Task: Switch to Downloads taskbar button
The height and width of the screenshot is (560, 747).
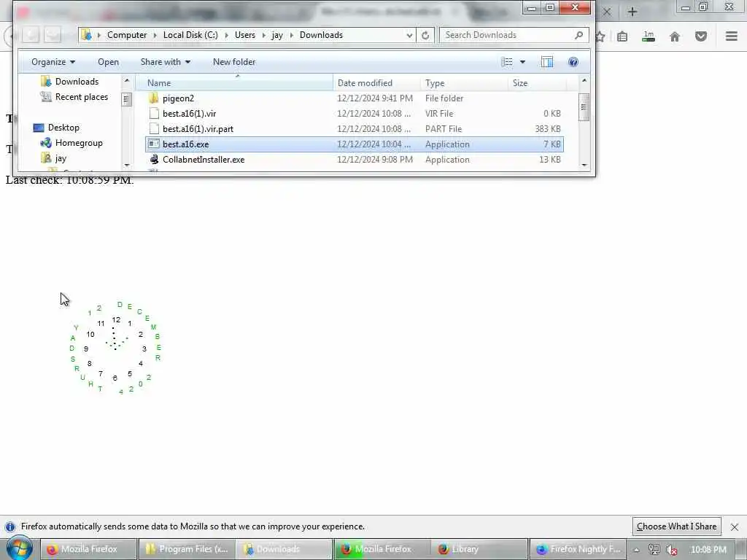Action: point(284,549)
